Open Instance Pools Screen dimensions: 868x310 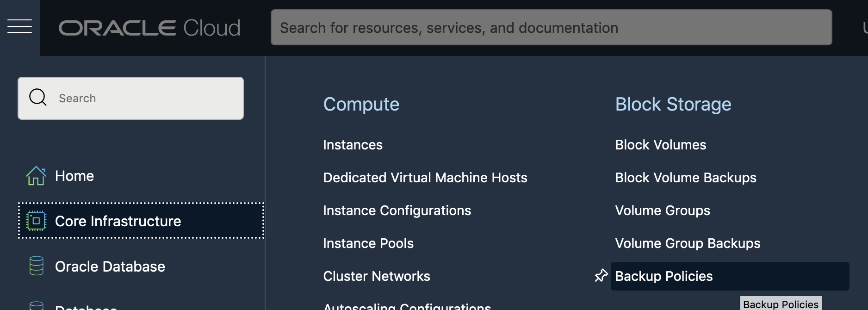[368, 243]
